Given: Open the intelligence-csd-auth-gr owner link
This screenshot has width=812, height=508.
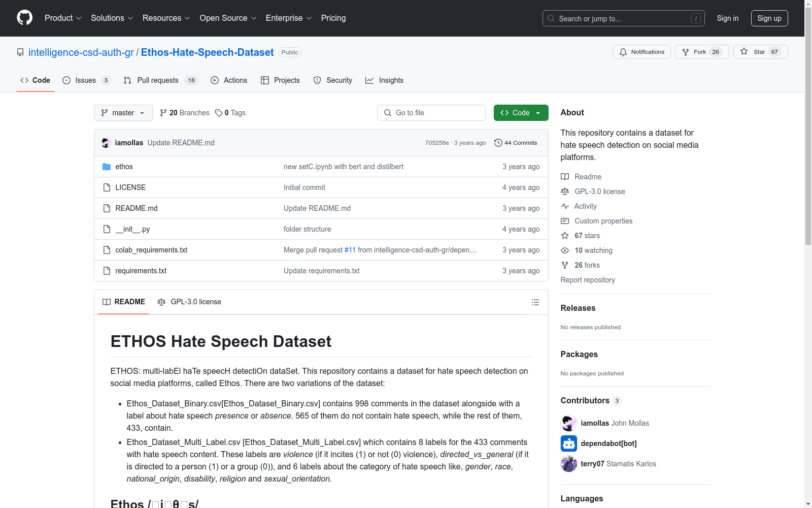Looking at the screenshot, I should point(81,52).
